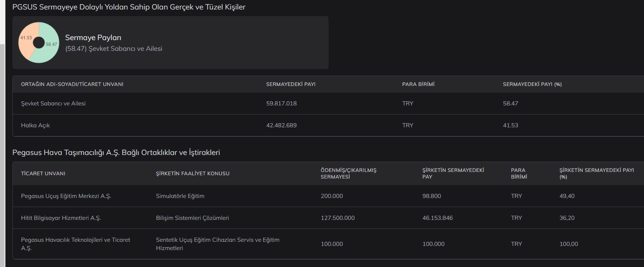Viewport: 644px width, 267px height.
Task: Click the "TİCARET UNVANI" header in subsidiaries table
Action: 43,174
